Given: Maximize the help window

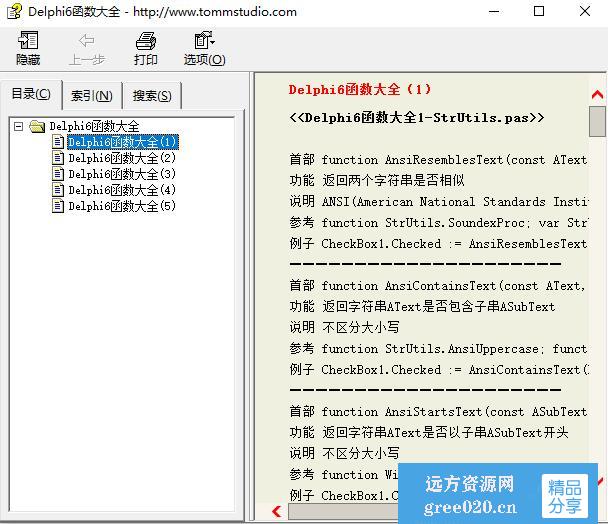Looking at the screenshot, I should (539, 11).
